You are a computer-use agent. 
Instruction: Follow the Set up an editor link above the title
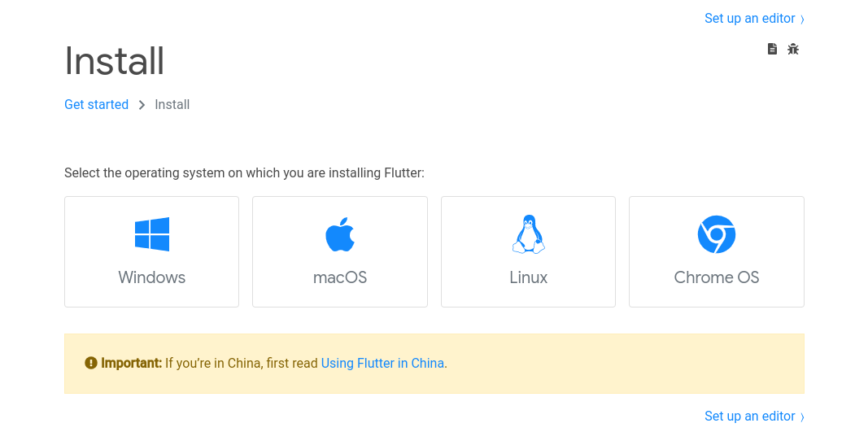coord(749,19)
